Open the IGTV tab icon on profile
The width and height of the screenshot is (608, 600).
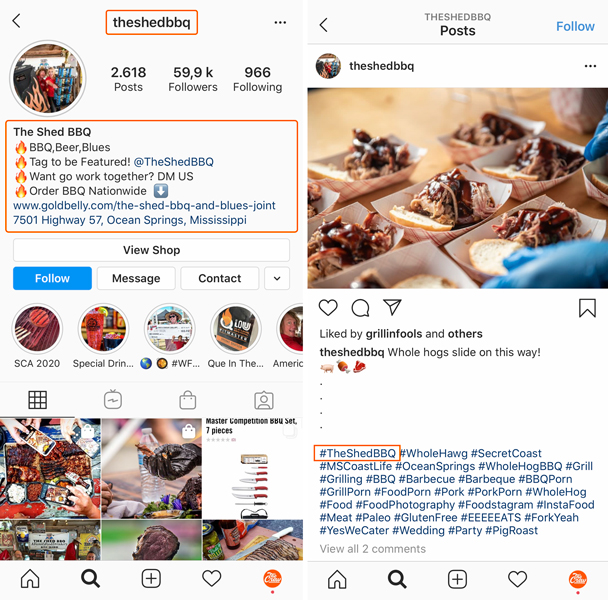(x=113, y=400)
